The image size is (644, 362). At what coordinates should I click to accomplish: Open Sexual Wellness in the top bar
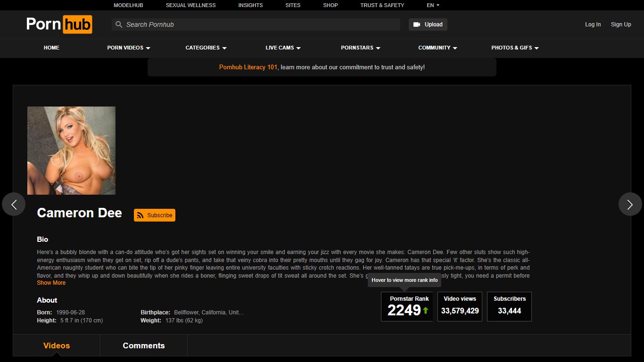point(190,5)
